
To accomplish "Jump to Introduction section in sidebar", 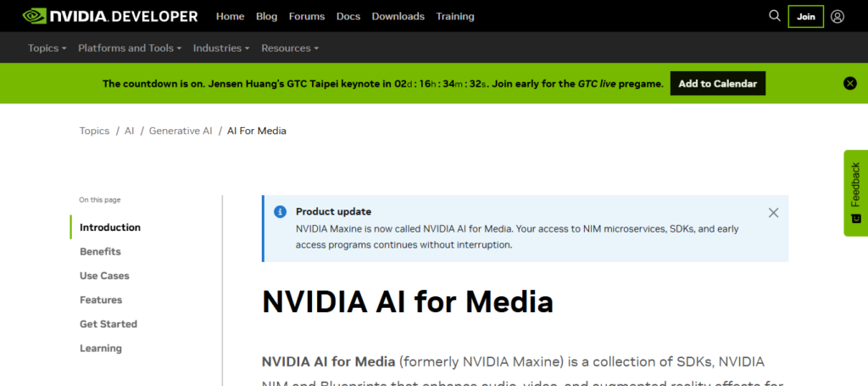I will coord(110,227).
